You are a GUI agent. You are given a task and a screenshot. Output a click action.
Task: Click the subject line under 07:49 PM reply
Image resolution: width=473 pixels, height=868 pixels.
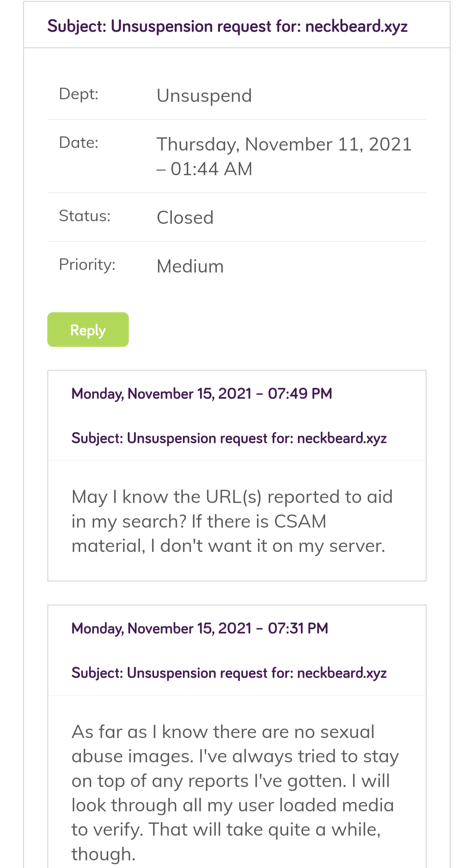[x=229, y=438]
